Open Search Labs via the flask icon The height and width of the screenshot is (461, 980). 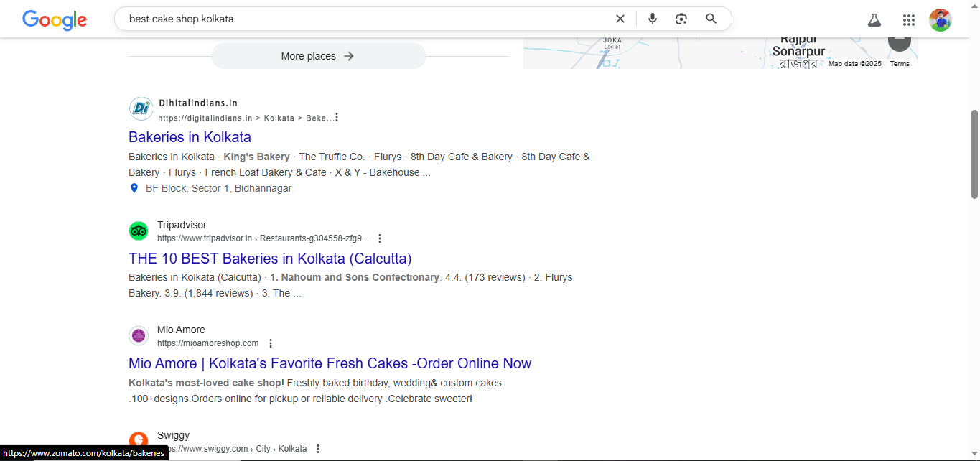[874, 19]
